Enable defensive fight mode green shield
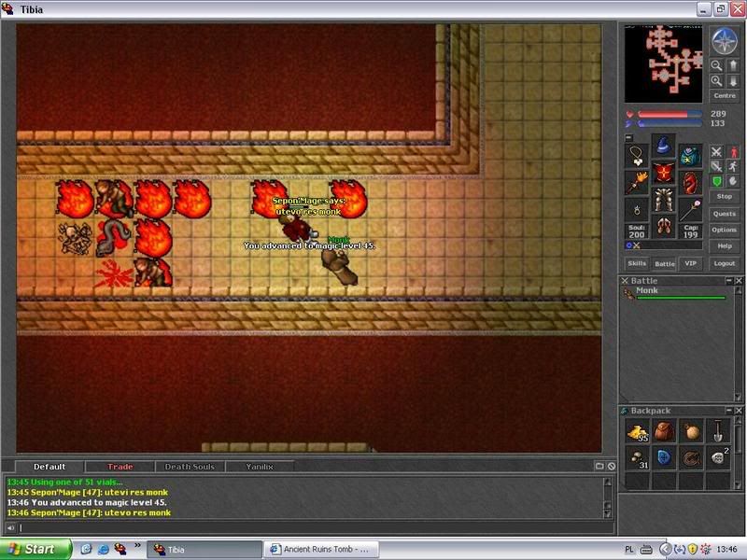Screen dimensions: 747x560 click(x=716, y=181)
